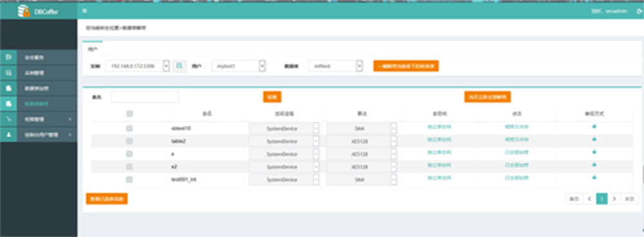The height and width of the screenshot is (237, 644).
Task: Go to the last page in pagination
Action: (630, 199)
